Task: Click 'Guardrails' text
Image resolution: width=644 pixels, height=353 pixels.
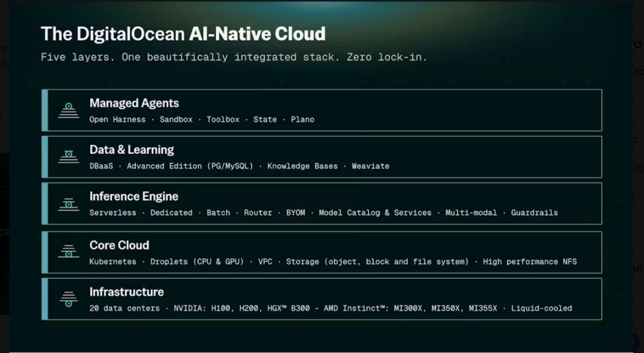Action: click(x=535, y=212)
